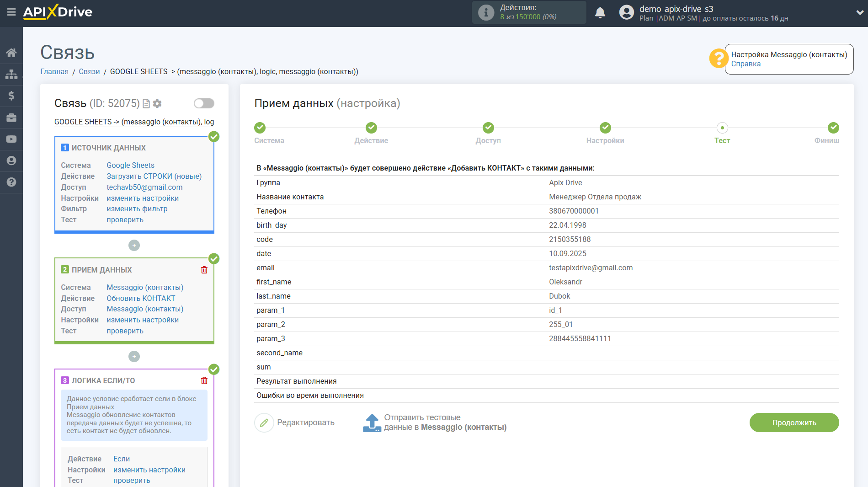Open the Связи breadcrumb link

[x=89, y=72]
